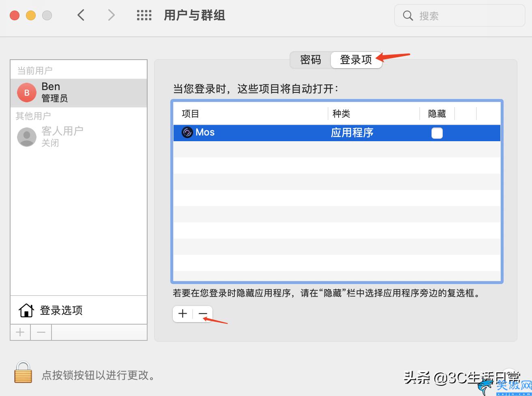
Task: Click the padlock to make changes
Action: tap(23, 372)
